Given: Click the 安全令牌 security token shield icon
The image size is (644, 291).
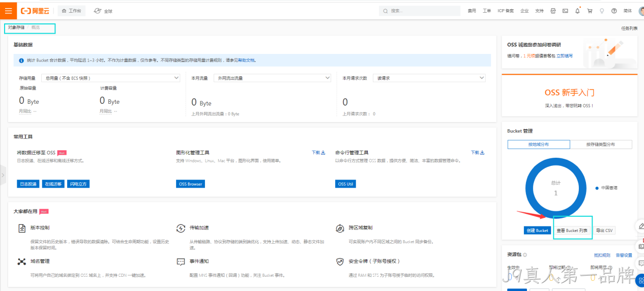Looking at the screenshot, I should click(340, 261).
